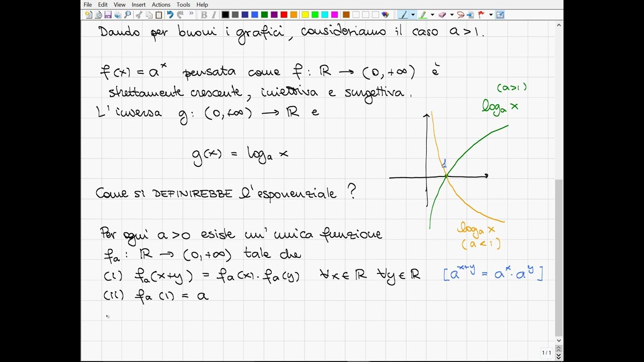Open the Help menu
The width and height of the screenshot is (644, 362).
pyautogui.click(x=202, y=5)
